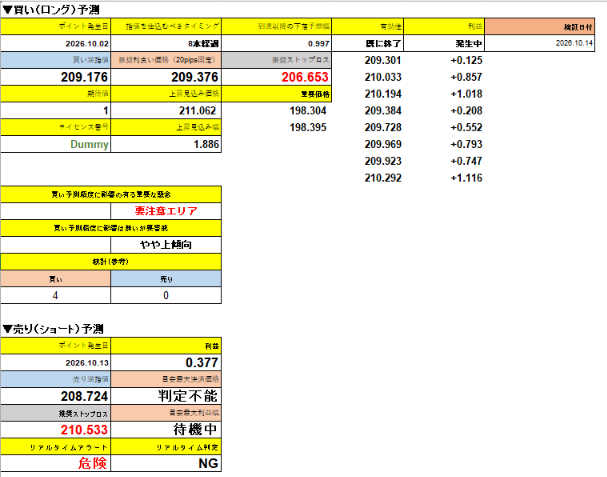Click the red 要注意エリア cell
Viewport: 607px width, 477px height.
[x=166, y=211]
